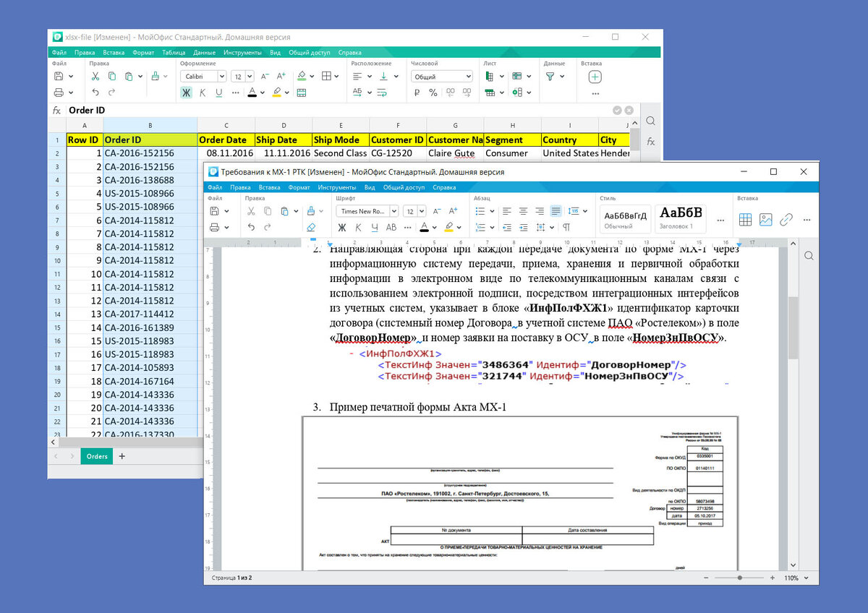
Task: Toggle Bold Ж in spreadsheet window
Action: 186,93
